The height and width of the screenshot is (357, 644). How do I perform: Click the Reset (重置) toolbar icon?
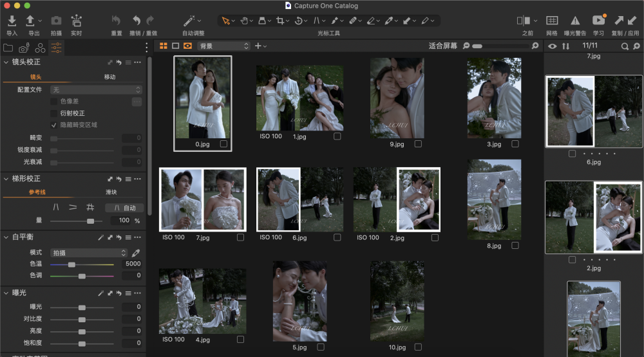point(116,21)
